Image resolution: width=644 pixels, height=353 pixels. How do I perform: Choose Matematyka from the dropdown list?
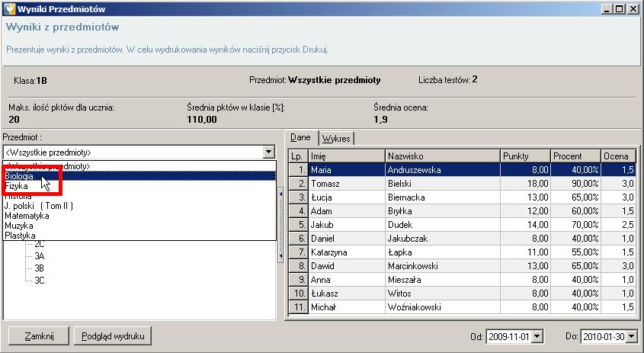click(x=139, y=216)
